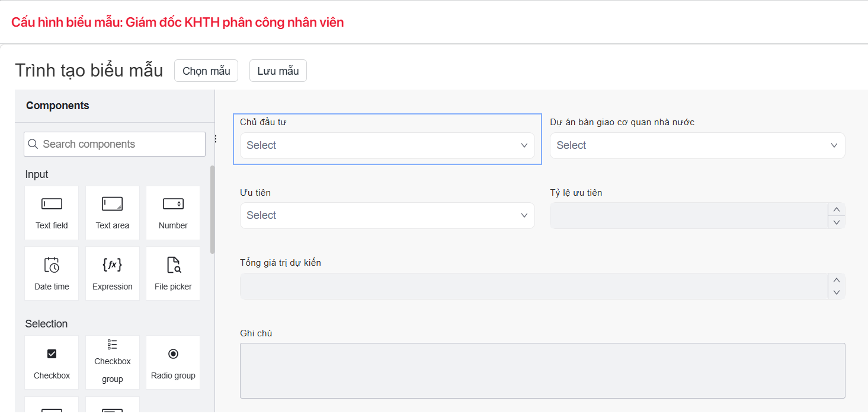The width and height of the screenshot is (868, 417).
Task: Select the Expression component tile
Action: 112,273
